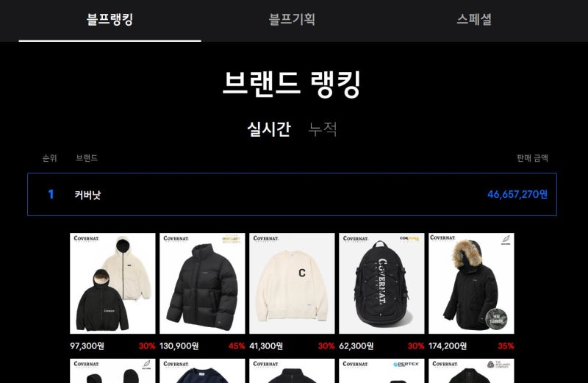Switch to the 블프랭킹 tab
The image size is (588, 383).
110,20
